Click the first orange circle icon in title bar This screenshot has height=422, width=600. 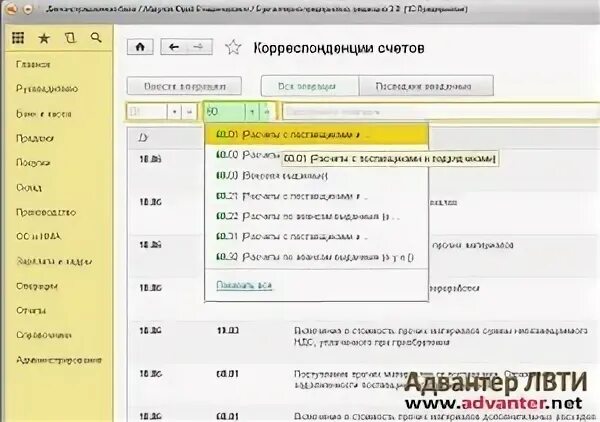(11, 8)
